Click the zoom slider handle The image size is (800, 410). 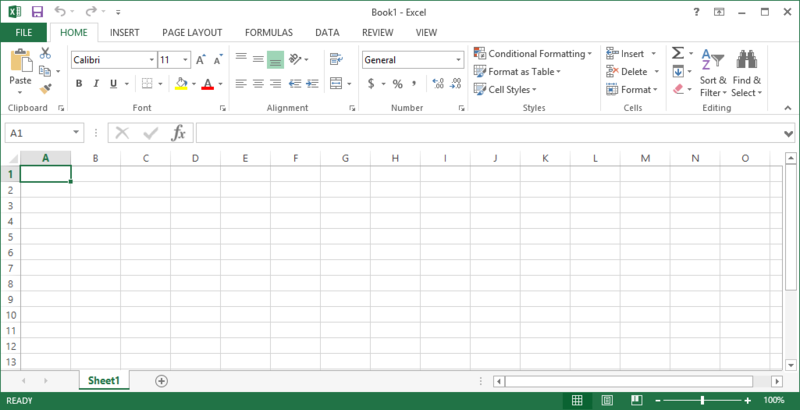click(703, 400)
